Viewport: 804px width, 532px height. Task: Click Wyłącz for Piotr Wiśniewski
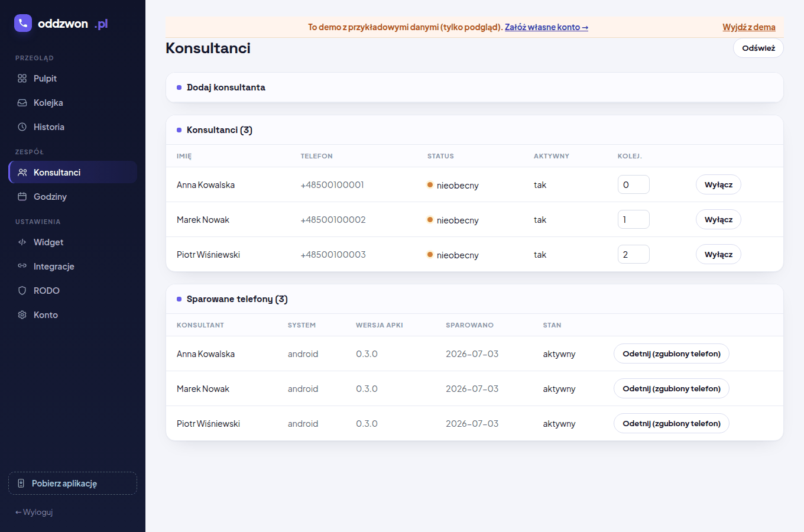[x=718, y=255]
